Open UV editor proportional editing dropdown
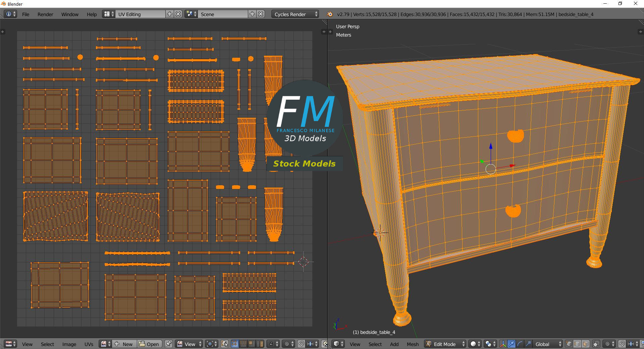The width and height of the screenshot is (644, 349). tap(289, 344)
